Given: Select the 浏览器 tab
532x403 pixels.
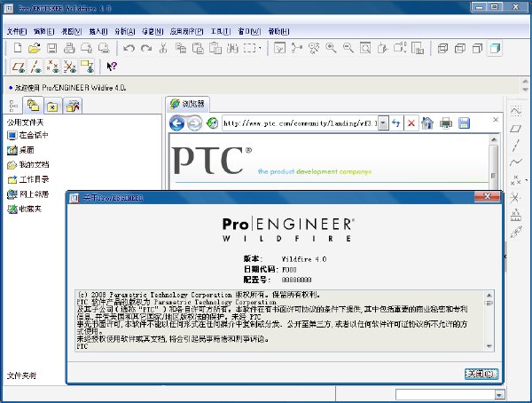Looking at the screenshot, I should click(188, 104).
